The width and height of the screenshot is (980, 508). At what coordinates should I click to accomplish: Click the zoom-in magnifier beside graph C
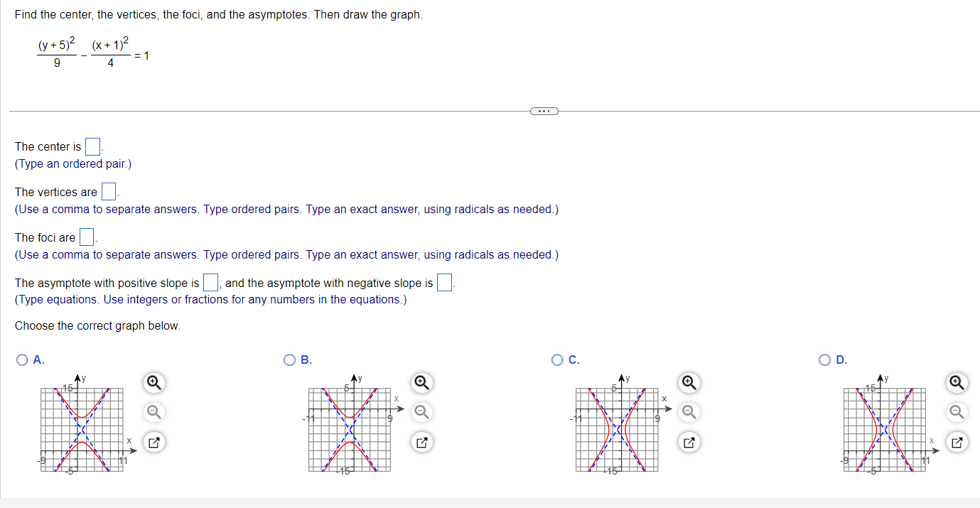tap(689, 382)
